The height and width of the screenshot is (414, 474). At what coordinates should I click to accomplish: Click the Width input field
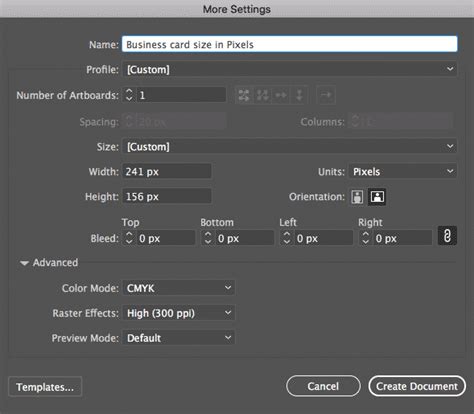tap(167, 172)
